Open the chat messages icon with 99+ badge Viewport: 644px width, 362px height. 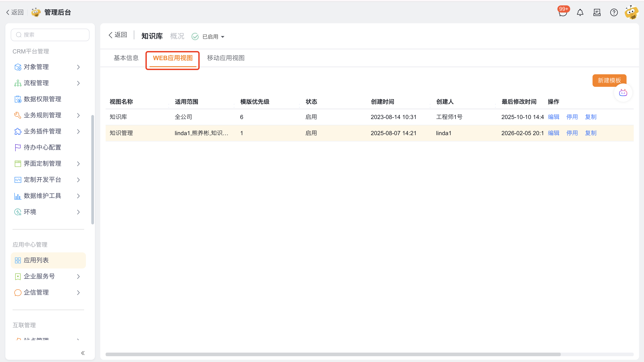563,13
